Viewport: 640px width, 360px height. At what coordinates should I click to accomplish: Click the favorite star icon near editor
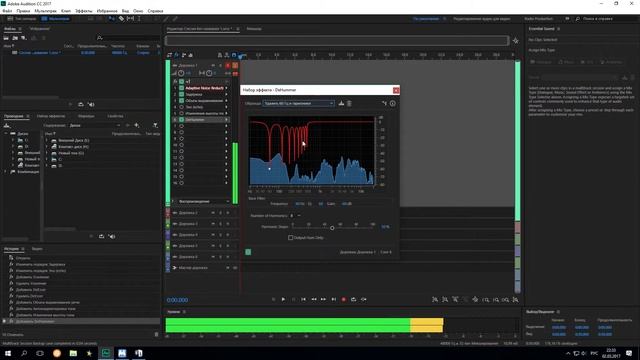click(x=516, y=40)
